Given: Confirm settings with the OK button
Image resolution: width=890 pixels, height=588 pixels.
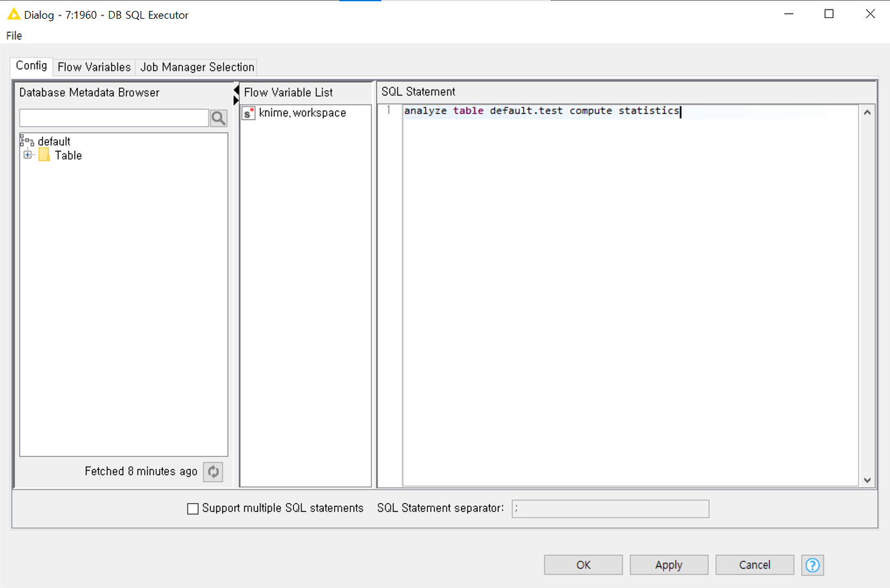Looking at the screenshot, I should pos(582,564).
